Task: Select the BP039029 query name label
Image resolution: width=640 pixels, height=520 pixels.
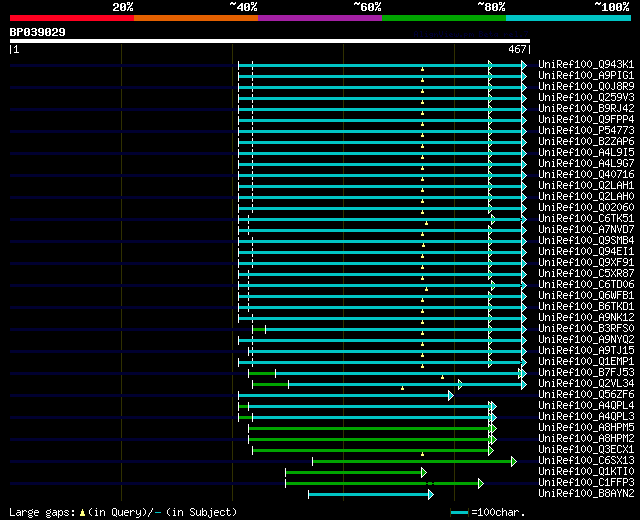Action: 38,32
